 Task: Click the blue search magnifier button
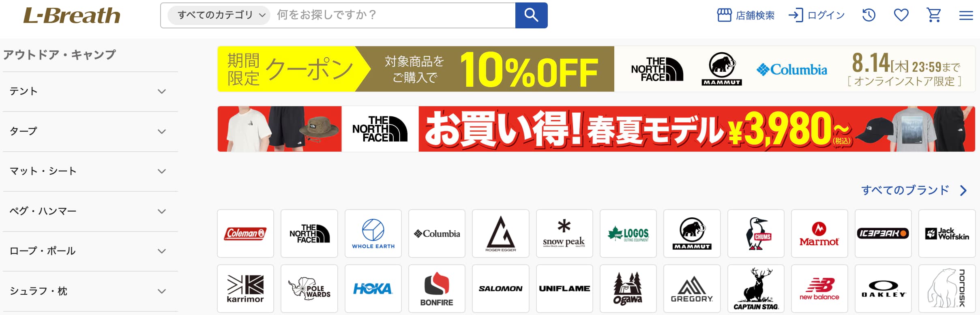pyautogui.click(x=531, y=15)
